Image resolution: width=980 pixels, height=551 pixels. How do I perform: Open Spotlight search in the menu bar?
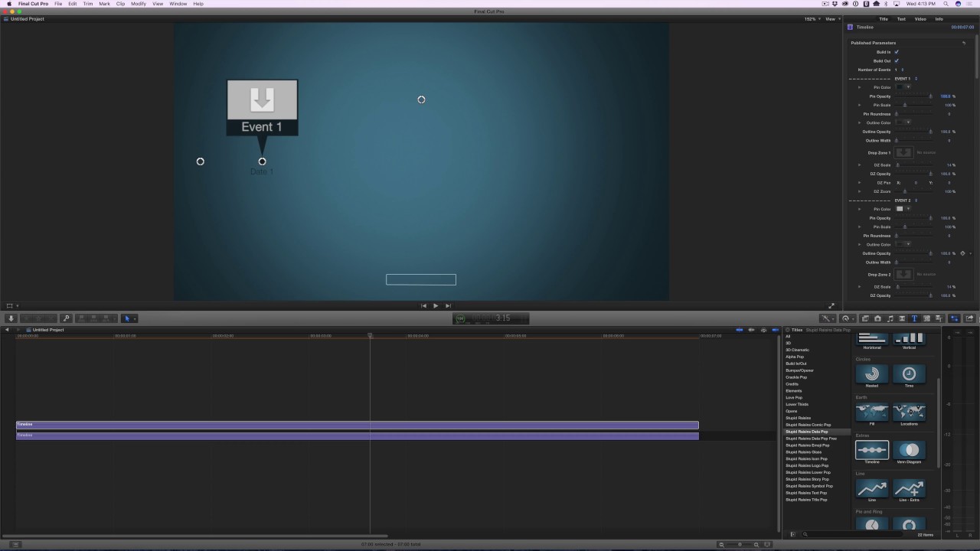tap(945, 4)
